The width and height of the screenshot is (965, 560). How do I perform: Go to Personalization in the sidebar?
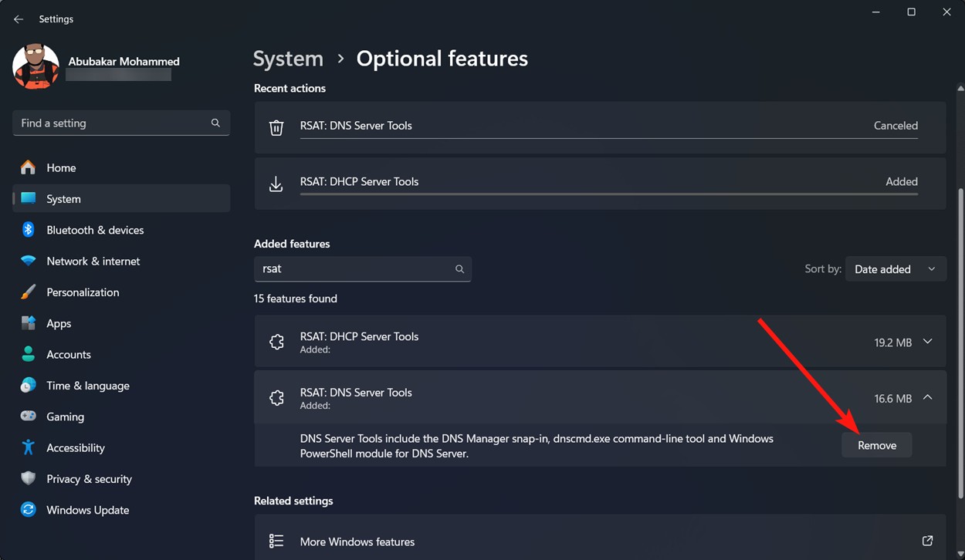pyautogui.click(x=83, y=292)
